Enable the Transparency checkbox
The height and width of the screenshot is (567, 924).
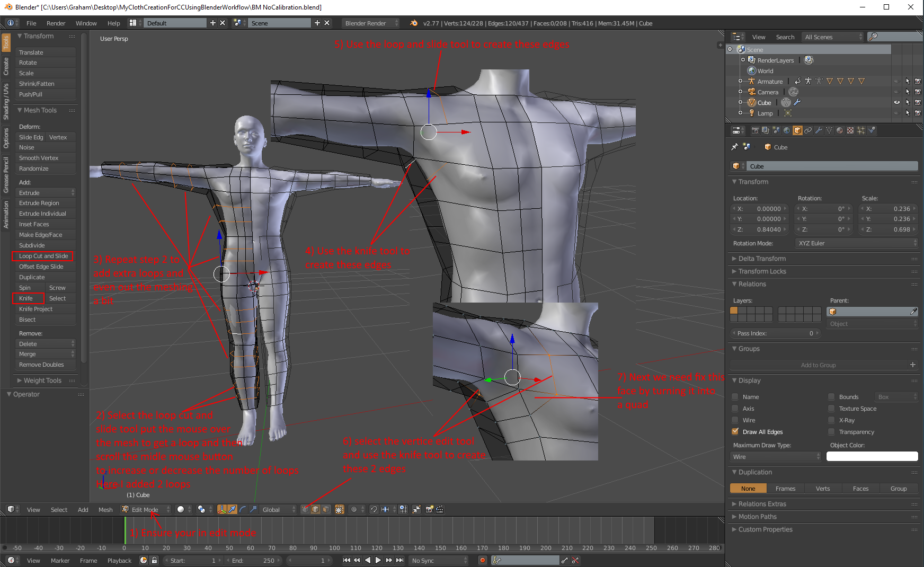click(831, 431)
